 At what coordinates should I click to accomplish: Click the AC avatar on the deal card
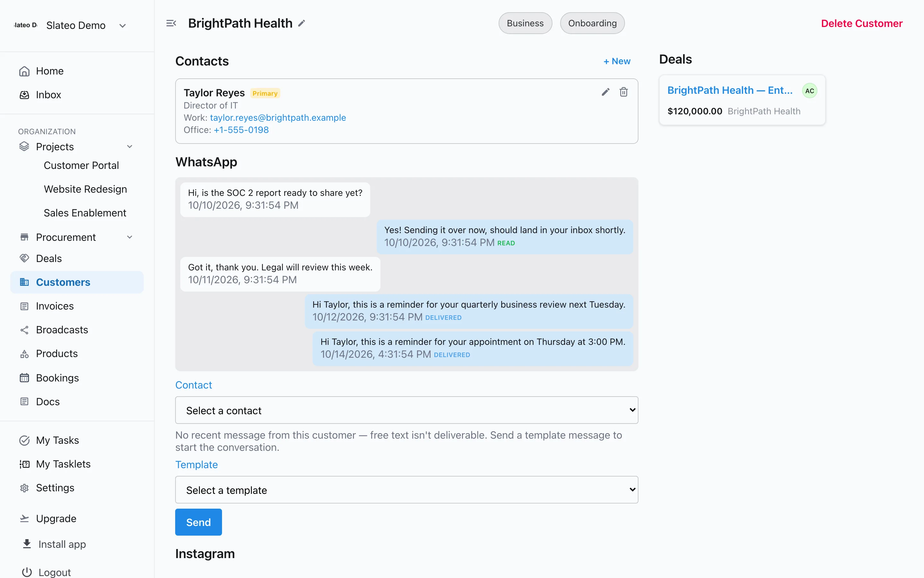click(x=809, y=91)
